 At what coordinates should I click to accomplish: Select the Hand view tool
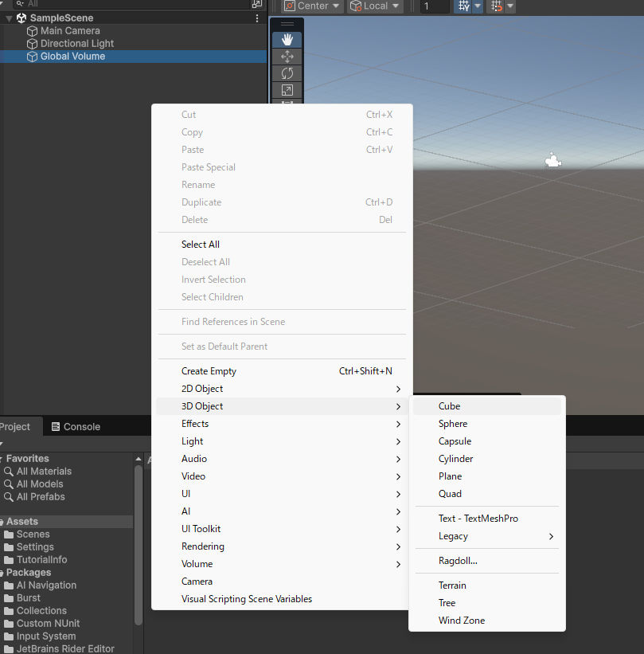pyautogui.click(x=287, y=40)
